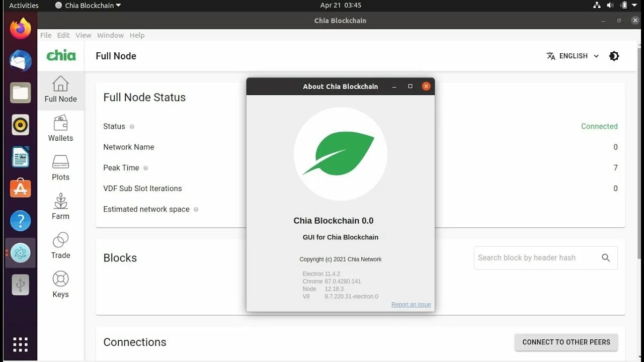
Task: Click the Chia logo in sidebar
Action: (61, 55)
